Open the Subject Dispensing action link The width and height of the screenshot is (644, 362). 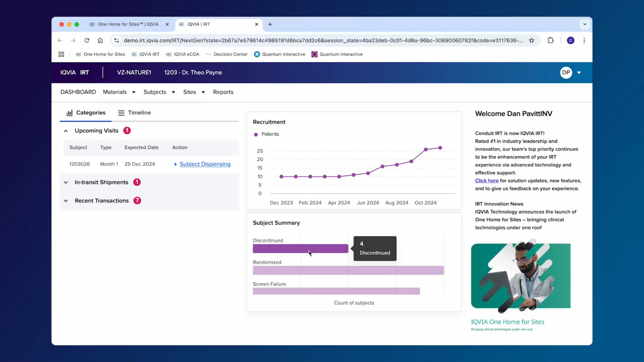point(205,164)
